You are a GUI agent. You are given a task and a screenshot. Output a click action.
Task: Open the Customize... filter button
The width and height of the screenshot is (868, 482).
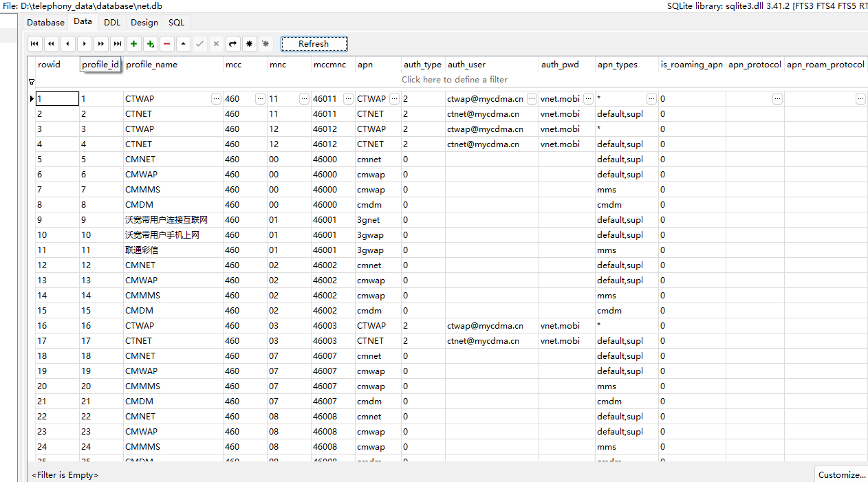(842, 474)
